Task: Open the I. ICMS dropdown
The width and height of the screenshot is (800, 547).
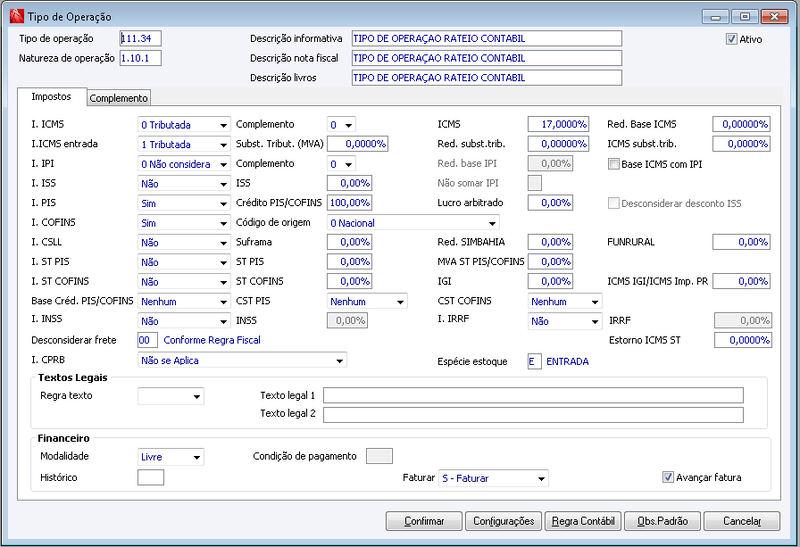Action: [x=183, y=125]
